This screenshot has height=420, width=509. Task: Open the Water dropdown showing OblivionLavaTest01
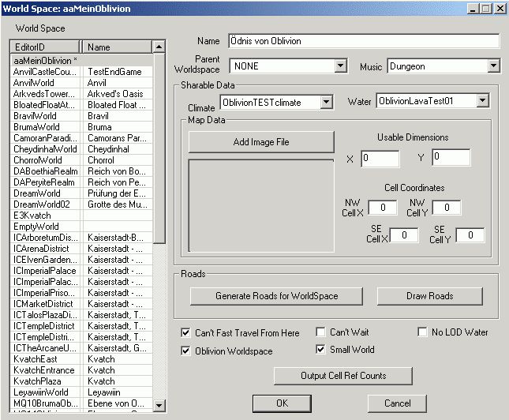483,101
